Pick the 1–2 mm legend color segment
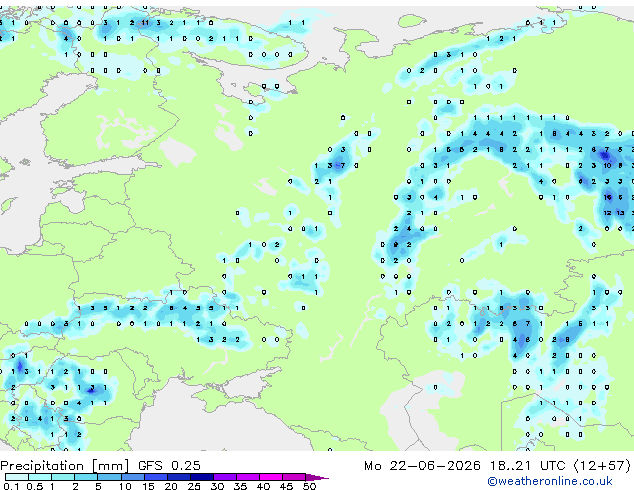Image resolution: width=634 pixels, height=490 pixels. pos(63,477)
